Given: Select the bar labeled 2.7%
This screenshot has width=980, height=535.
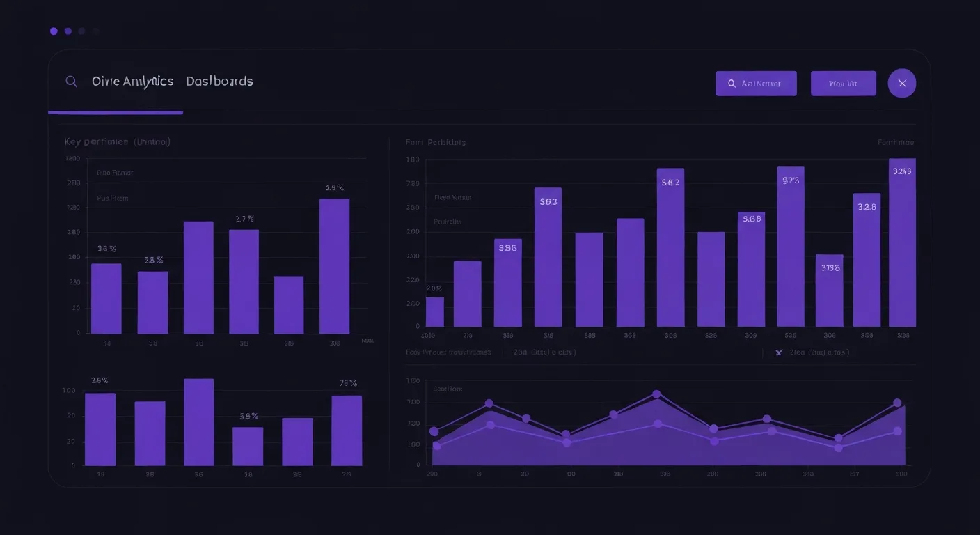Looking at the screenshot, I should tap(244, 281).
